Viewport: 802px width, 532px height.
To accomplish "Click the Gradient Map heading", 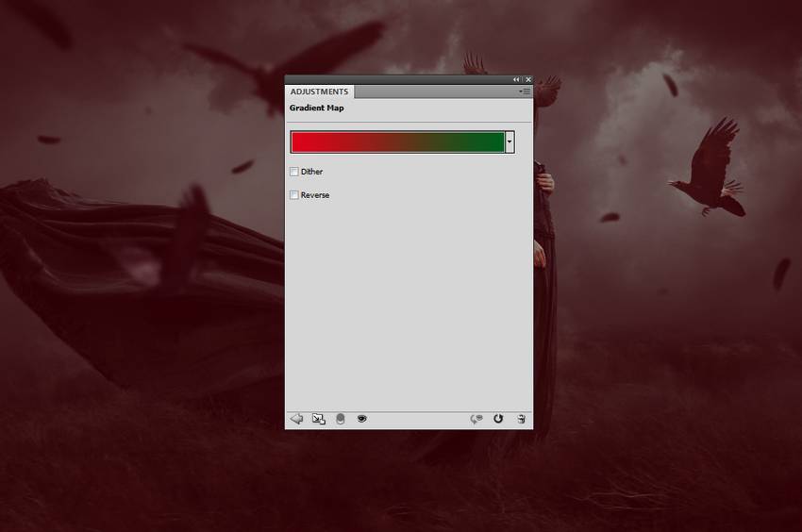I will tap(317, 108).
